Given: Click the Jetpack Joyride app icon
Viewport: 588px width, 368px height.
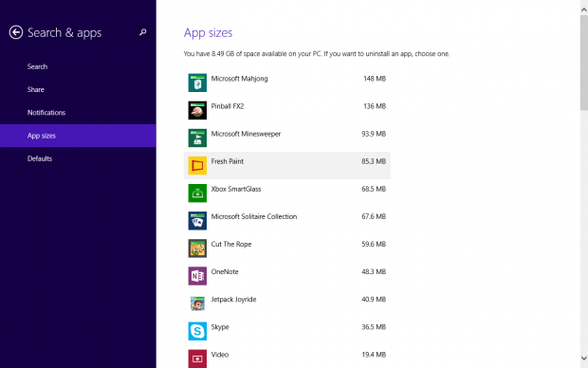Looking at the screenshot, I should pos(197,304).
